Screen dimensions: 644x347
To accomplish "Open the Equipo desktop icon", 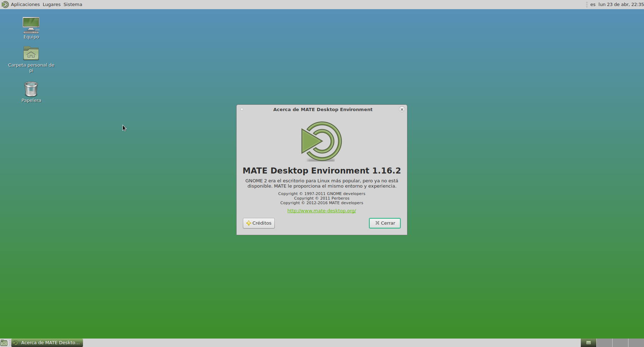I will click(31, 25).
